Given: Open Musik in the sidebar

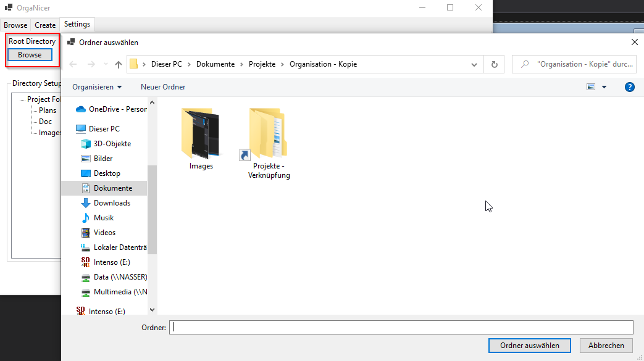Looking at the screenshot, I should [98, 218].
